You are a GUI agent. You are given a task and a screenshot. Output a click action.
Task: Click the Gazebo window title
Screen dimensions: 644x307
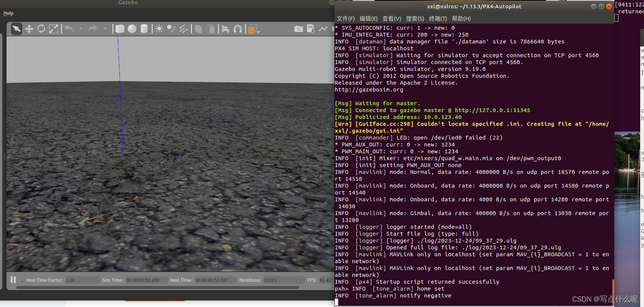(128, 3)
